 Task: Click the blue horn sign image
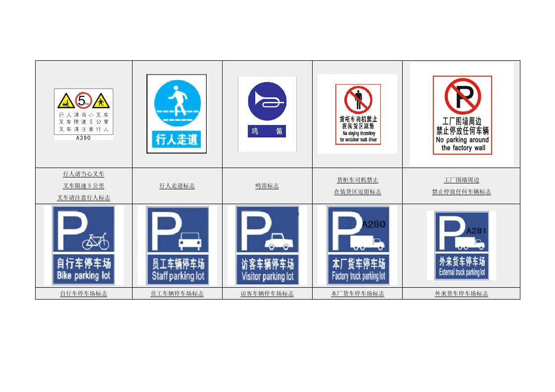267,114
